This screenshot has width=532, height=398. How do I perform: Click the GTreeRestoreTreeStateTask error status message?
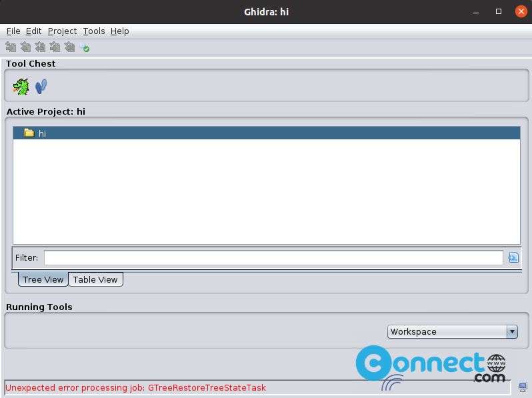(136, 387)
